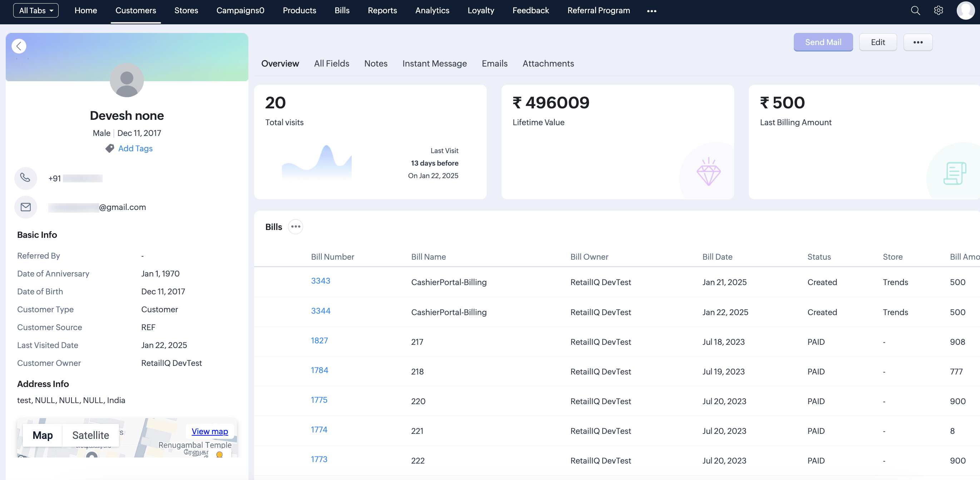
Task: Click the phone icon beside +91 number
Action: [x=25, y=178]
